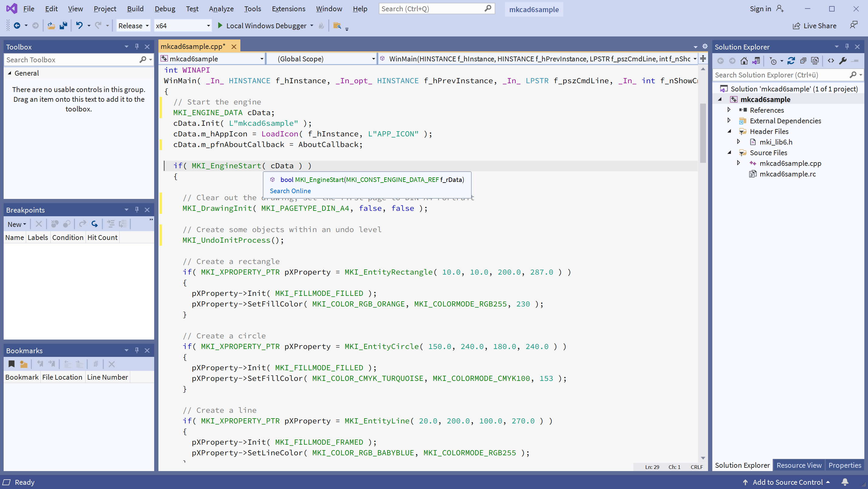Expand External Dependencies node
This screenshot has height=489, width=868.
(x=729, y=120)
